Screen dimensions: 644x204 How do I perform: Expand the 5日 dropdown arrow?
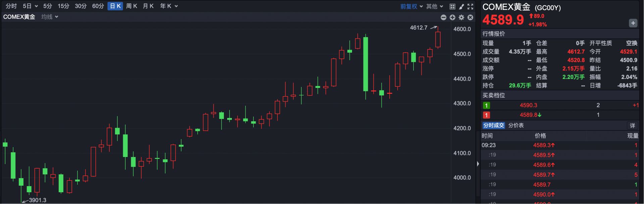(36, 6)
